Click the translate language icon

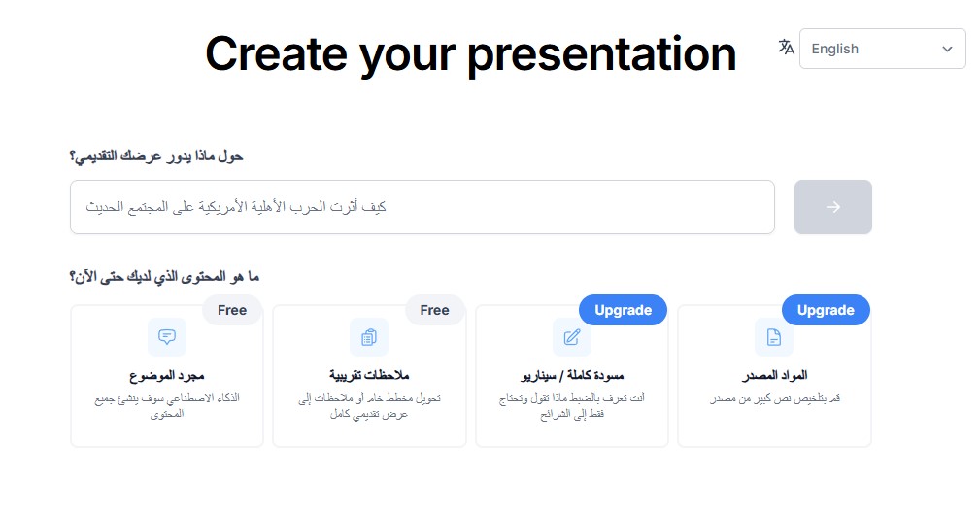tap(787, 47)
